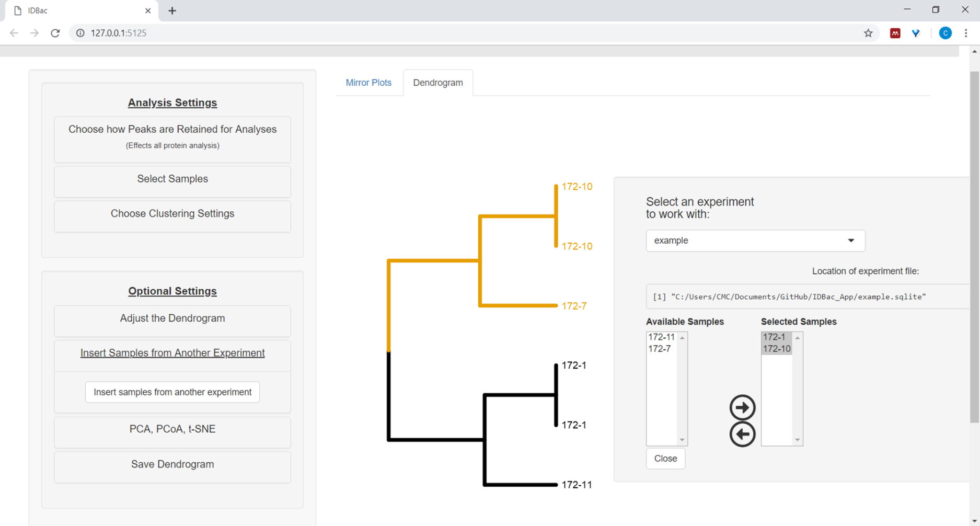Select 172-10 in Selected Samples list
This screenshot has height=526, width=980.
776,349
